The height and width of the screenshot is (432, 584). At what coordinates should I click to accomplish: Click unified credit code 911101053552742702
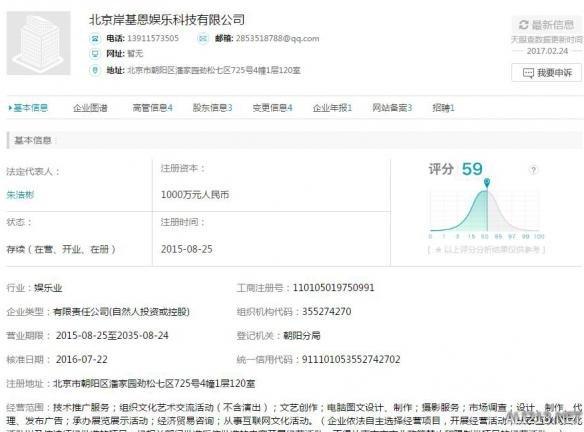click(x=351, y=359)
